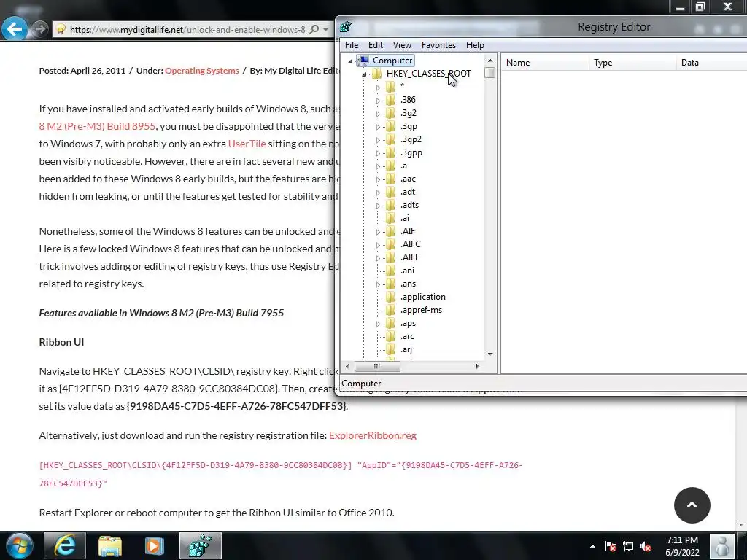
Task: Click the search magnifier in address bar
Action: [x=314, y=29]
